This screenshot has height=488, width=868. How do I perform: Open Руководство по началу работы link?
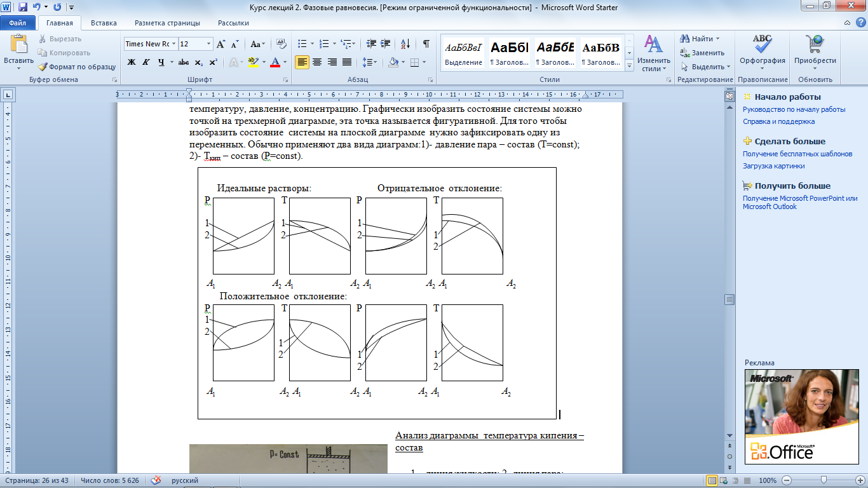point(794,109)
